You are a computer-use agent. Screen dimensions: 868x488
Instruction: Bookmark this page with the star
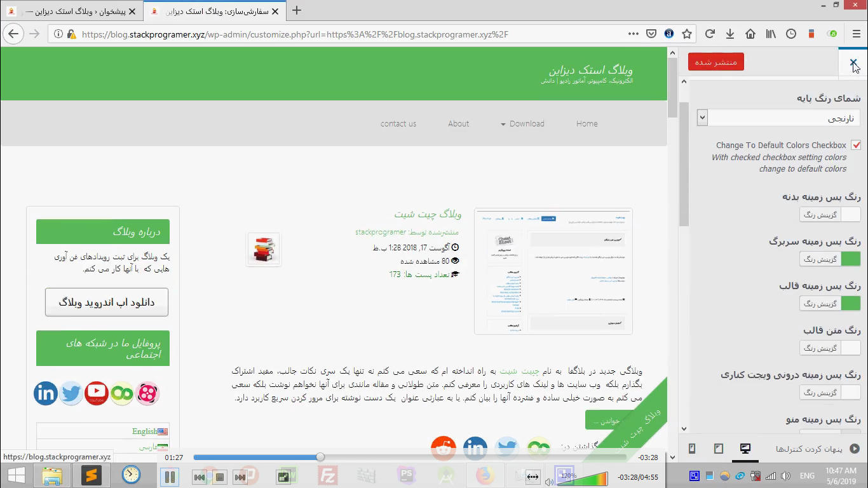pyautogui.click(x=687, y=34)
